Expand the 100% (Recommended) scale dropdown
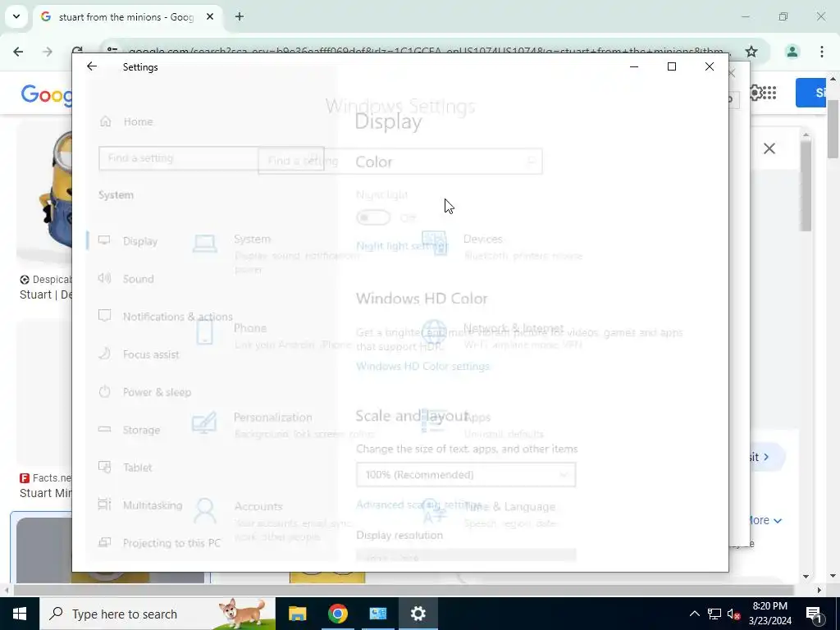 (466, 475)
